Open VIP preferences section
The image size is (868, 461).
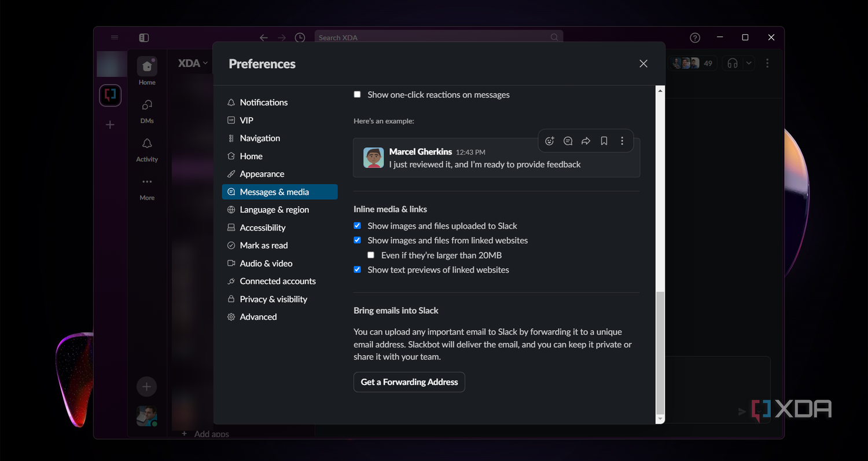(x=279, y=120)
